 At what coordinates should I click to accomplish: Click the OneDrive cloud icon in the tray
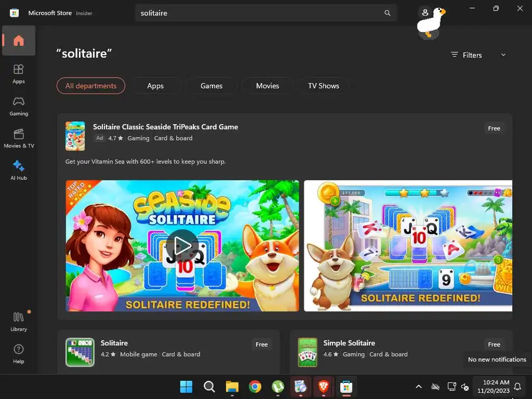(x=435, y=387)
